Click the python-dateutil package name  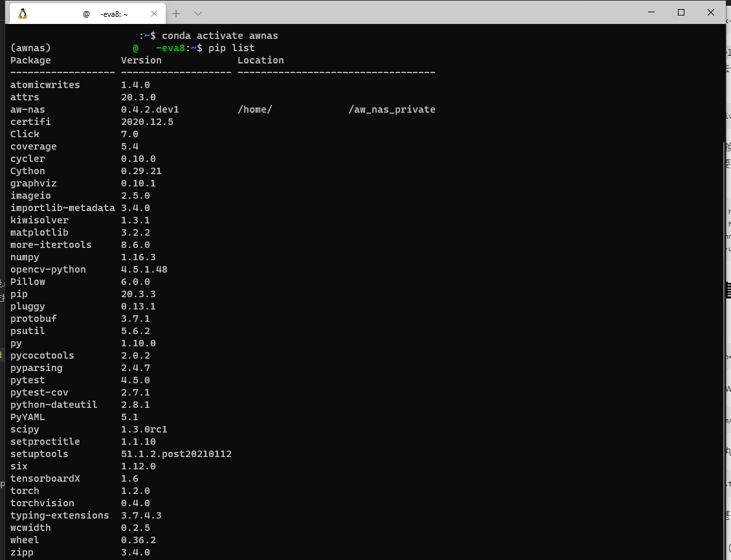[54, 405]
